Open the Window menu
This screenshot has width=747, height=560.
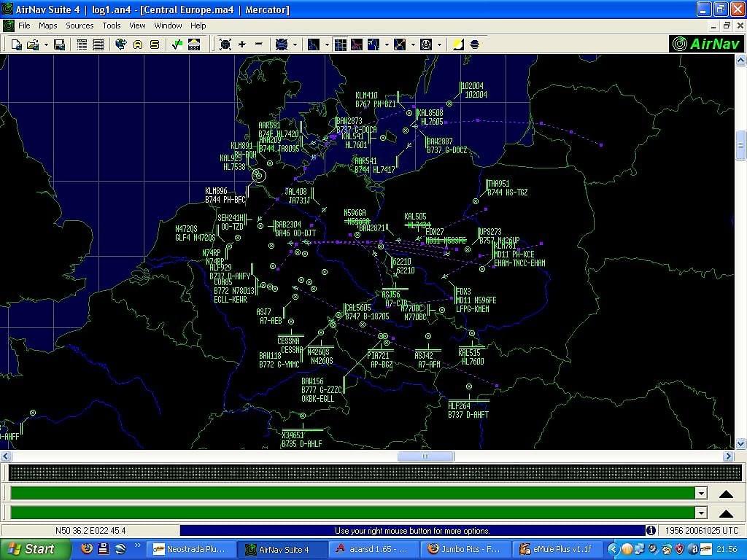click(x=168, y=26)
